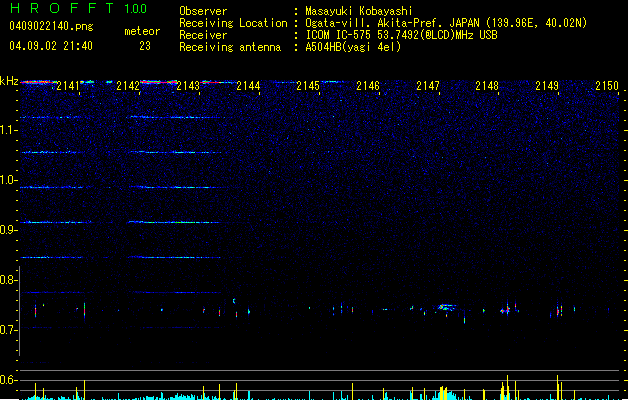
Task: Click the 2150 time marker
Action: (607, 86)
